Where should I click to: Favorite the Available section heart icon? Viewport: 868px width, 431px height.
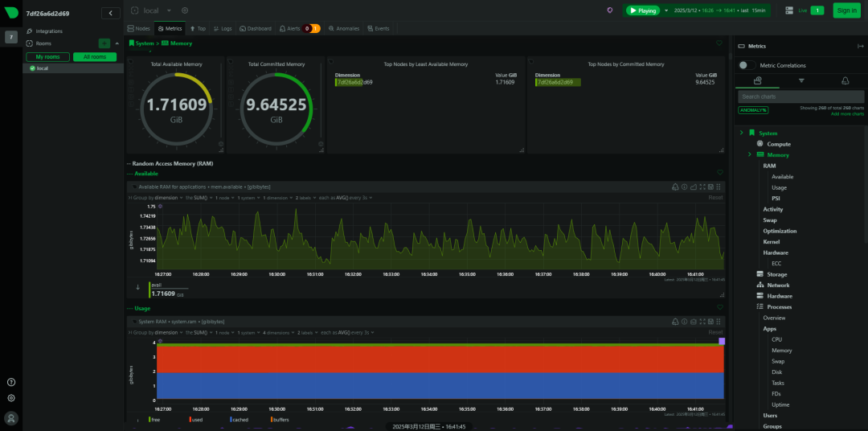[719, 173]
